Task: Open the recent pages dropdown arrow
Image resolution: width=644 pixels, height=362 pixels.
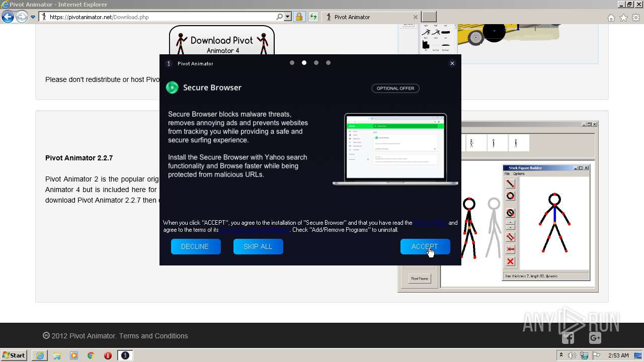Action: tap(33, 17)
